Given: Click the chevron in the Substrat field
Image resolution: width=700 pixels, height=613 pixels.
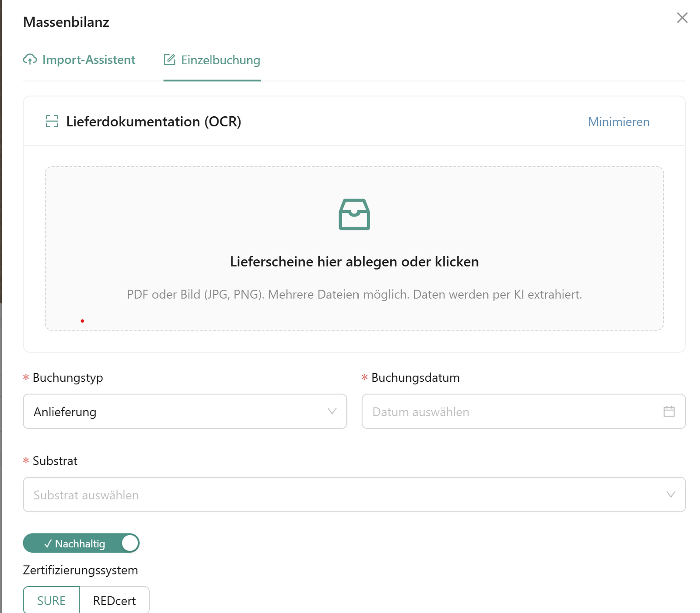Looking at the screenshot, I should (x=671, y=495).
